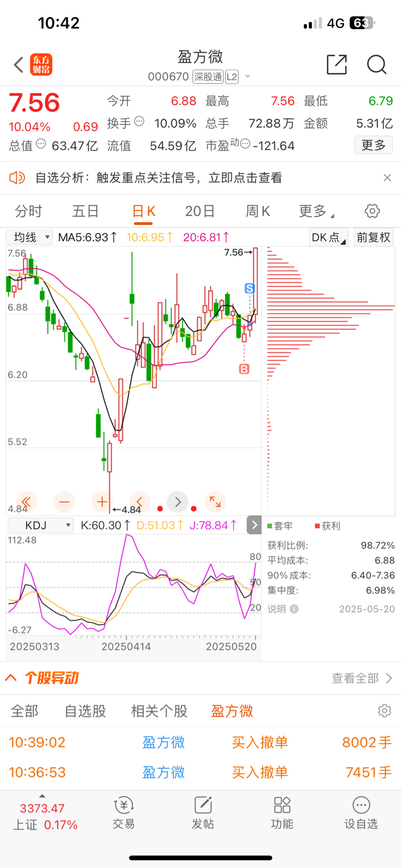Open the 功能 functions icon
This screenshot has width=401, height=868.
pos(282,805)
